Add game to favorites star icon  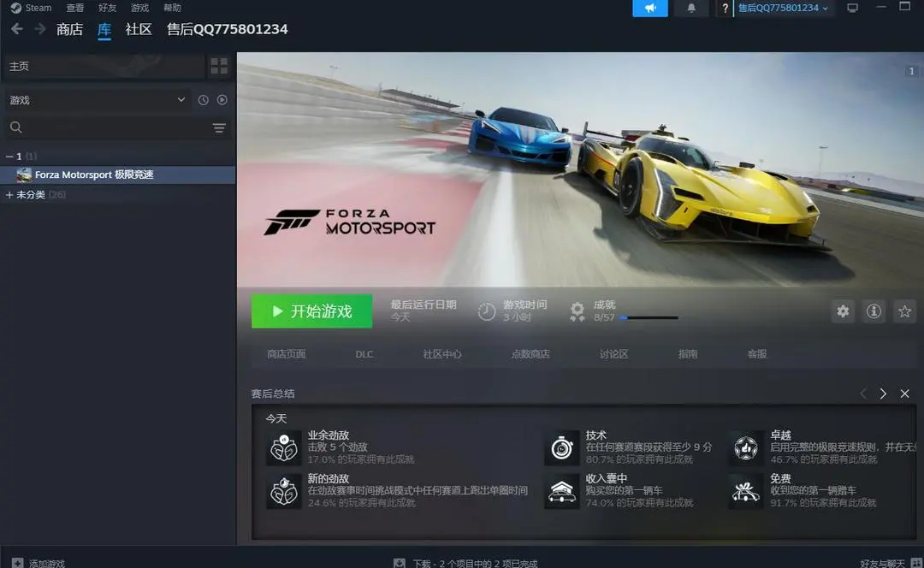(x=904, y=311)
